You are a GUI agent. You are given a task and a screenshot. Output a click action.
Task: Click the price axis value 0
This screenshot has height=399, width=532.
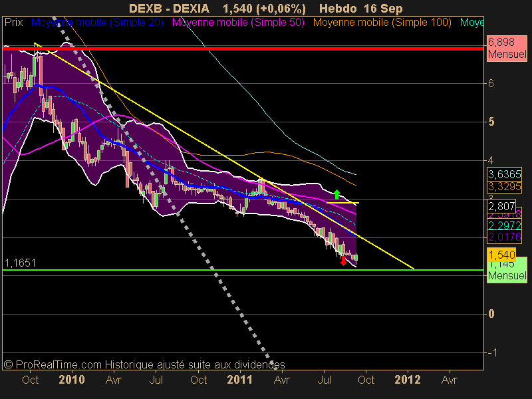[x=491, y=314]
